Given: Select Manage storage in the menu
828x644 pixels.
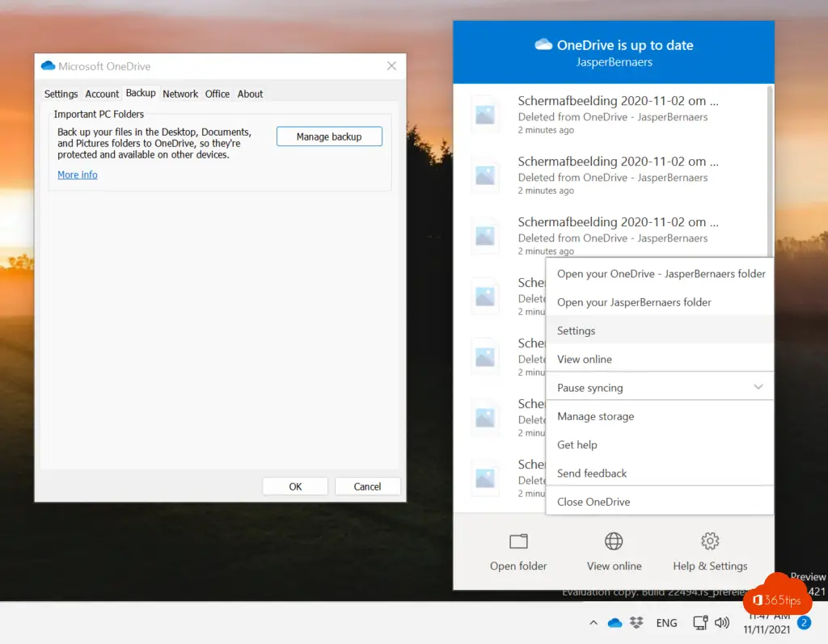Looking at the screenshot, I should [x=596, y=416].
